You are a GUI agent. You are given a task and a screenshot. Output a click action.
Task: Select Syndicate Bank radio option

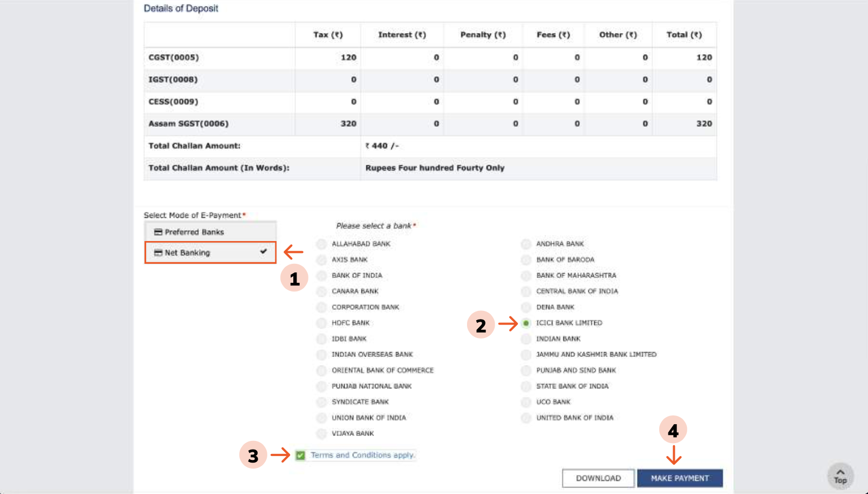click(x=321, y=402)
